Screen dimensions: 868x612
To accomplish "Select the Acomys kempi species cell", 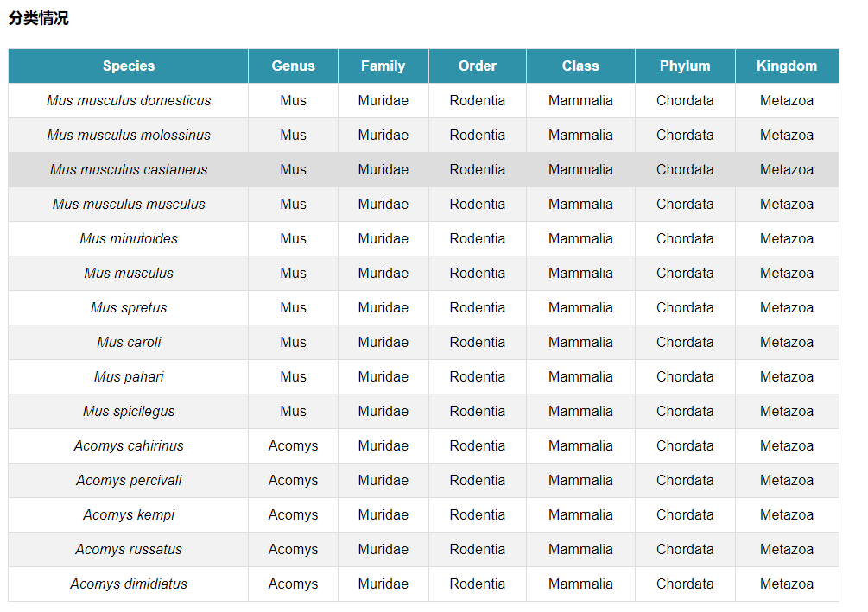I will coord(129,514).
